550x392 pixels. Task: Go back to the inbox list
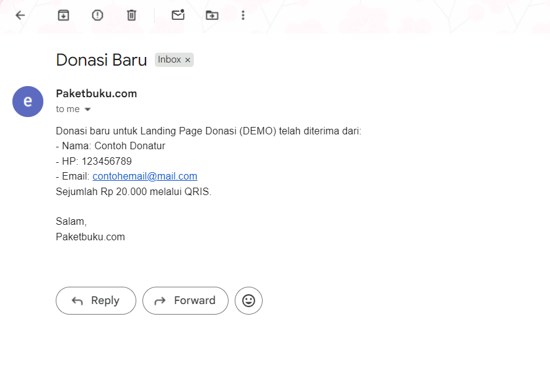tap(20, 15)
